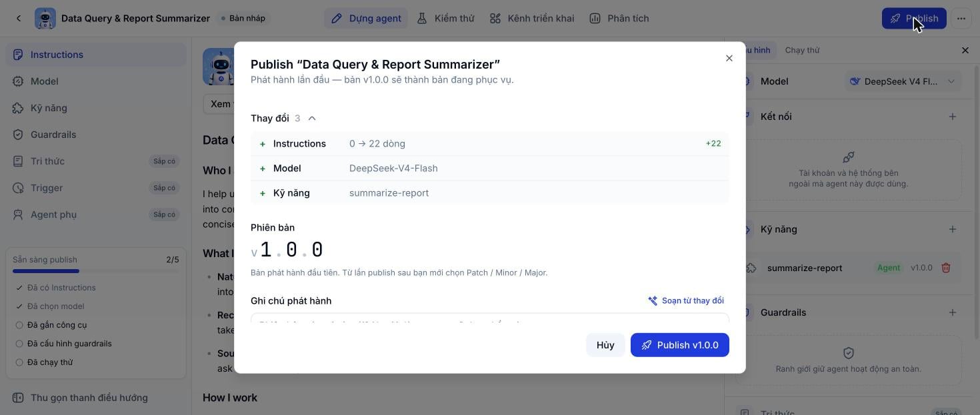Open the three-dots more options menu

(961, 19)
